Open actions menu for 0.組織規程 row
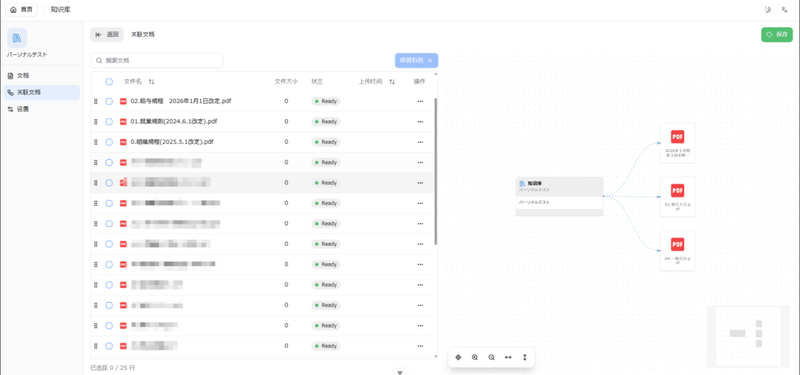The image size is (800, 375). click(x=420, y=142)
